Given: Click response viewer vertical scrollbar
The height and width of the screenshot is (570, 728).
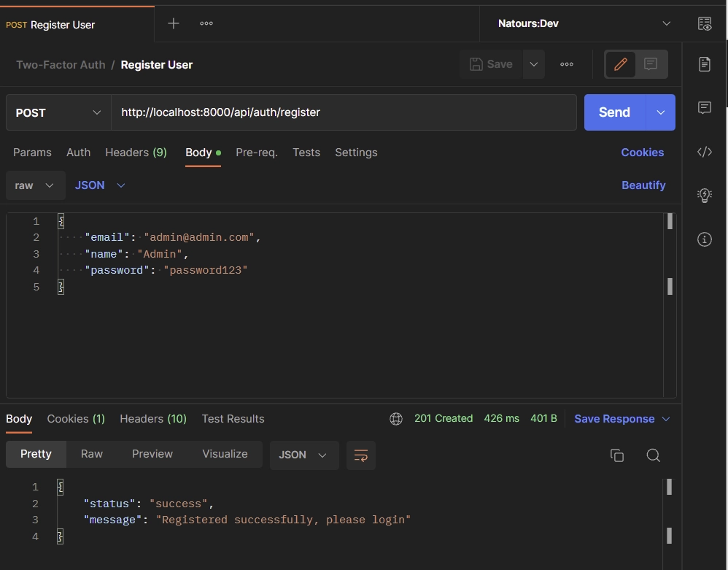Looking at the screenshot, I should [x=669, y=523].
